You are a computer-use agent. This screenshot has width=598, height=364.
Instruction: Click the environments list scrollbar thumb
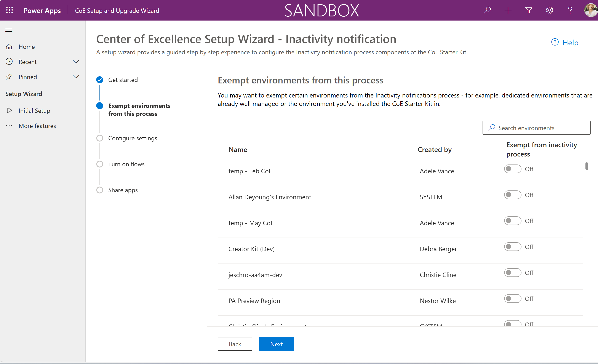point(586,166)
